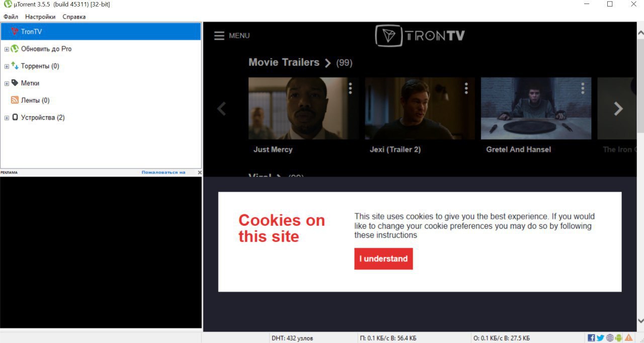
Task: Expand the Устройства (2) tree node
Action: 7,118
